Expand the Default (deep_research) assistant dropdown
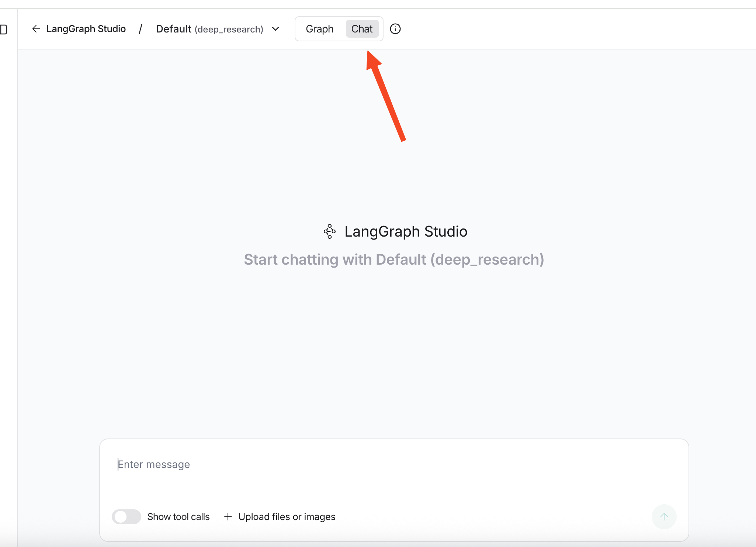This screenshot has height=547, width=756. (x=275, y=29)
